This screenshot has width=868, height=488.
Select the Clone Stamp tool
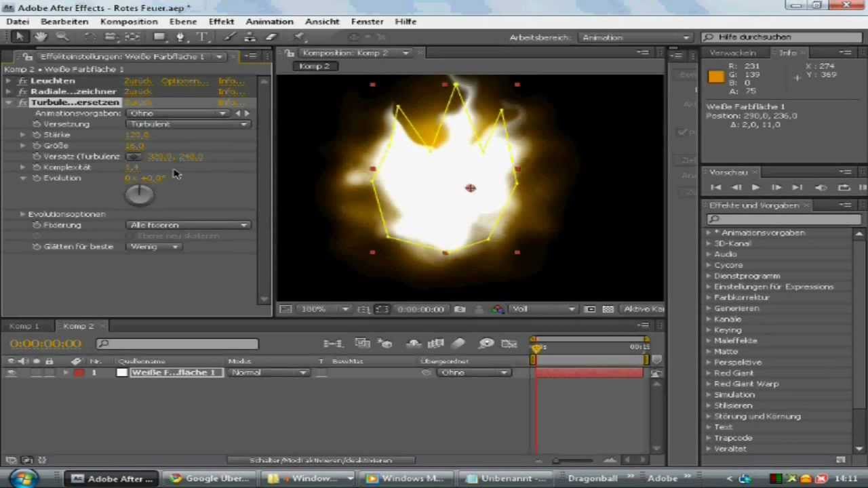tap(250, 37)
